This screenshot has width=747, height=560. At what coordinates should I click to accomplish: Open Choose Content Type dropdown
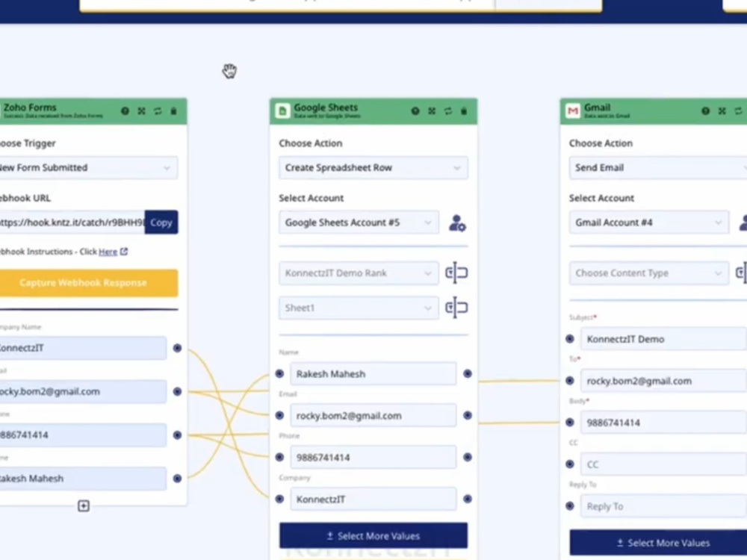coord(649,273)
